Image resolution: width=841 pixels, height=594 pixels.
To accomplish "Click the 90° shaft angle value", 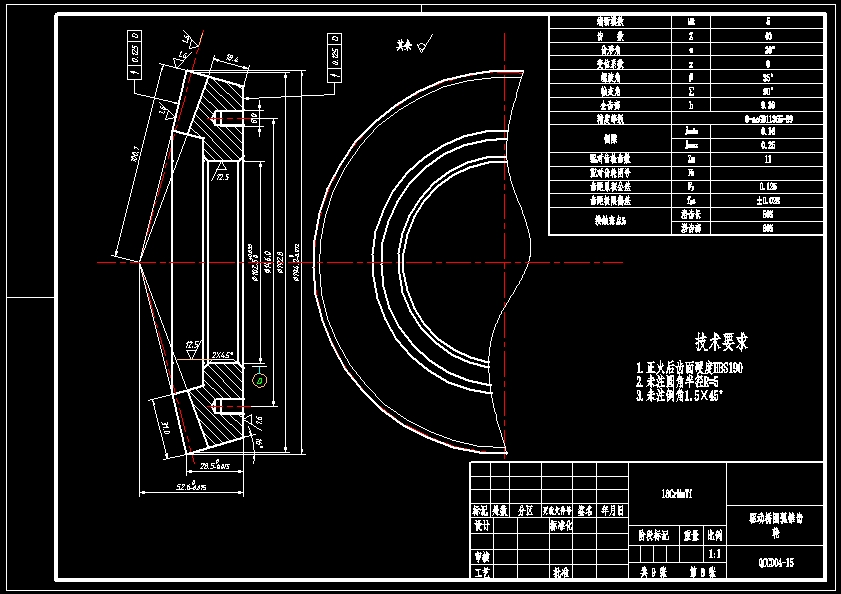I will (x=768, y=91).
